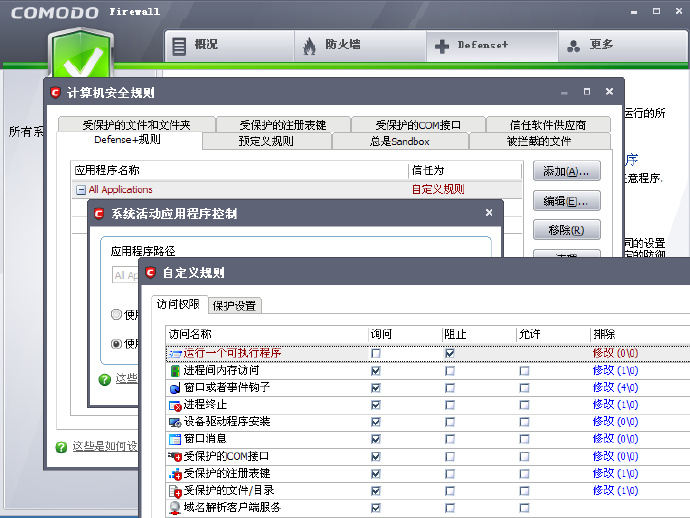This screenshot has height=518, width=690.
Task: Toggle 阻止 checkbox for 运行一个可执行程序
Action: click(x=450, y=353)
